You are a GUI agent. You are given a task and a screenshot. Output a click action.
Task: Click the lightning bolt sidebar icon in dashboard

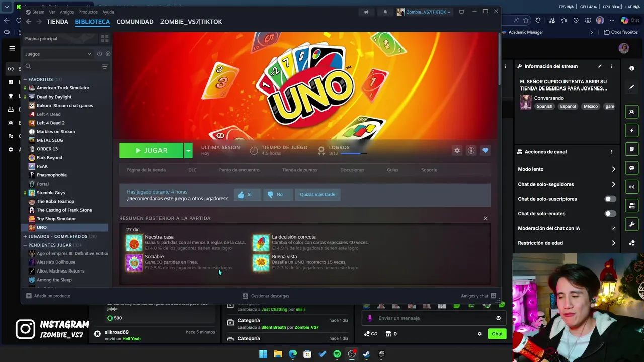tap(632, 131)
